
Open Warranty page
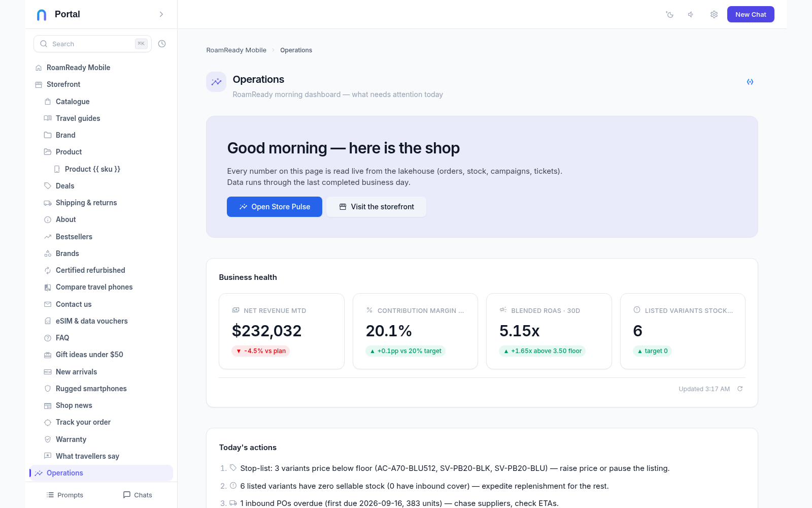106,439
